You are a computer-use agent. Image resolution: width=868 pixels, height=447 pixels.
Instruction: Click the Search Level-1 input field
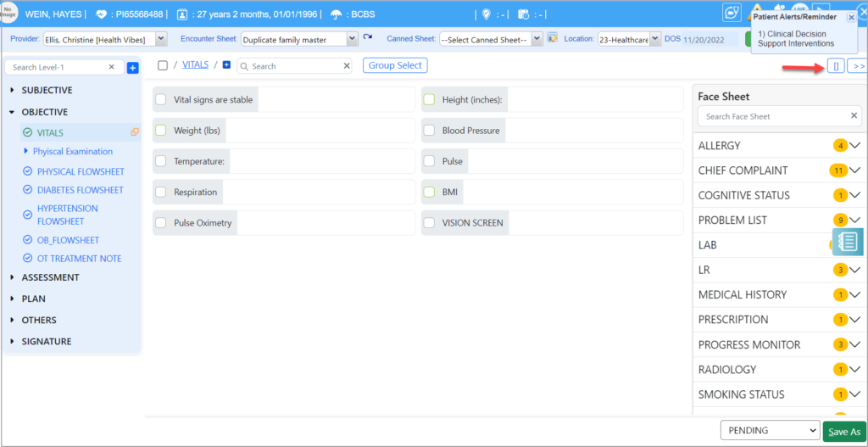[x=58, y=67]
